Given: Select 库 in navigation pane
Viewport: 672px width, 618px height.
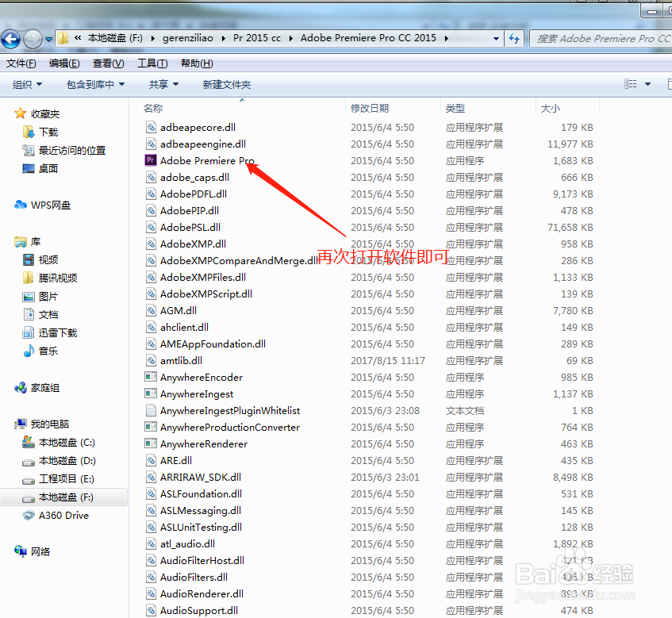Looking at the screenshot, I should [35, 242].
